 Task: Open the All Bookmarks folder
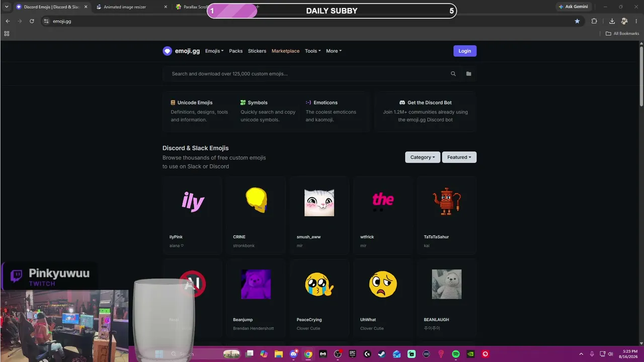coord(622,34)
